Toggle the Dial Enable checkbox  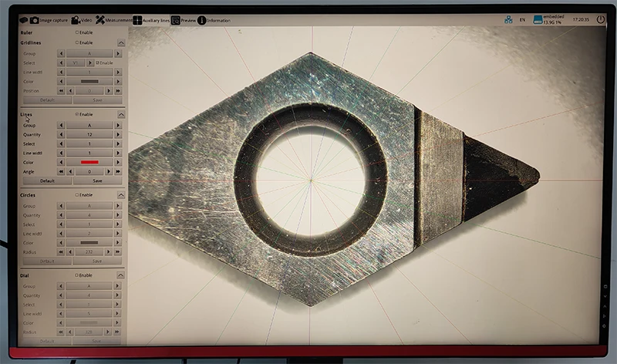point(76,275)
